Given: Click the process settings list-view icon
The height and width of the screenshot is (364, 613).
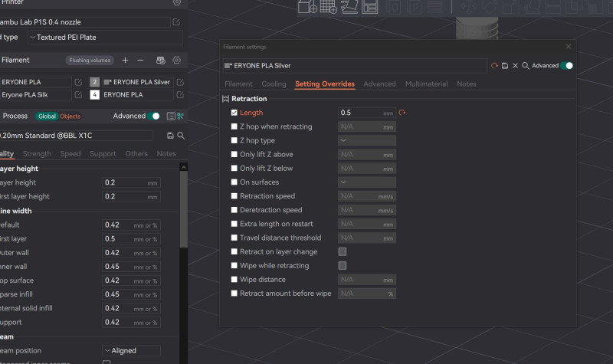Looking at the screenshot, I should 171,116.
